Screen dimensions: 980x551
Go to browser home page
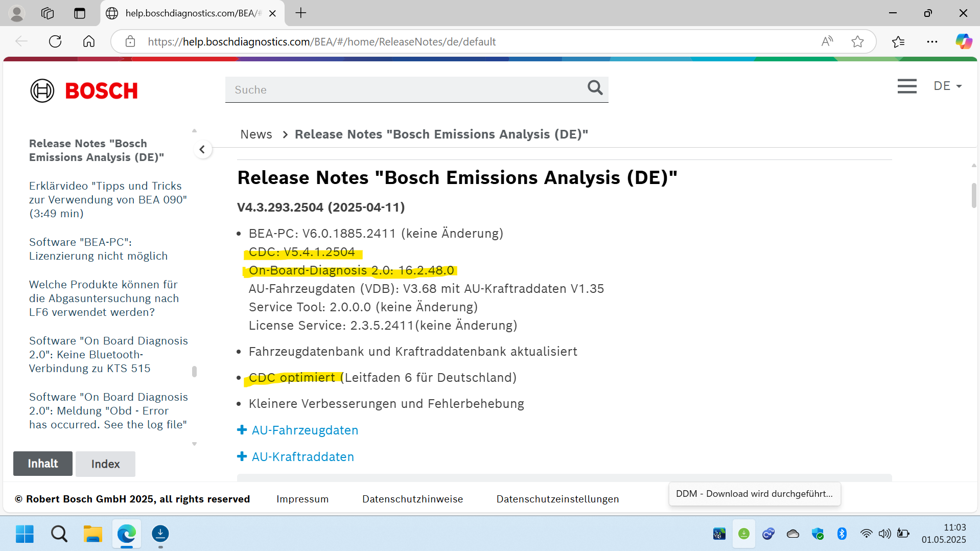point(89,41)
